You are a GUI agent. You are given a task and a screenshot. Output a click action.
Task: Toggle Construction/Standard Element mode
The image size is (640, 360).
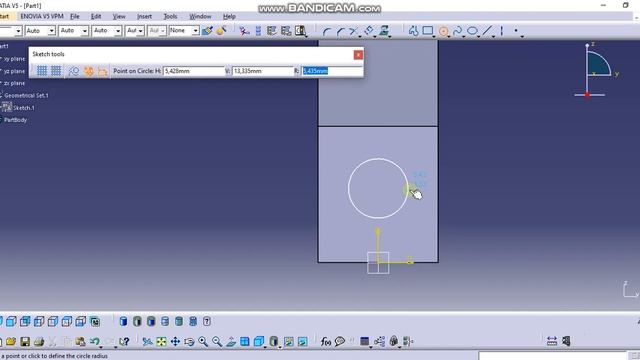point(74,71)
